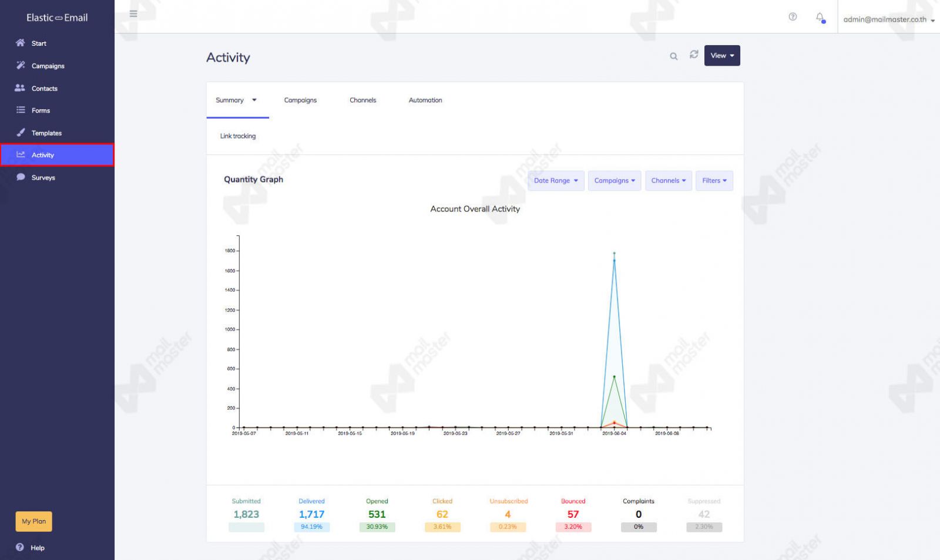Click the Delivered 94.19% bar

(x=311, y=527)
